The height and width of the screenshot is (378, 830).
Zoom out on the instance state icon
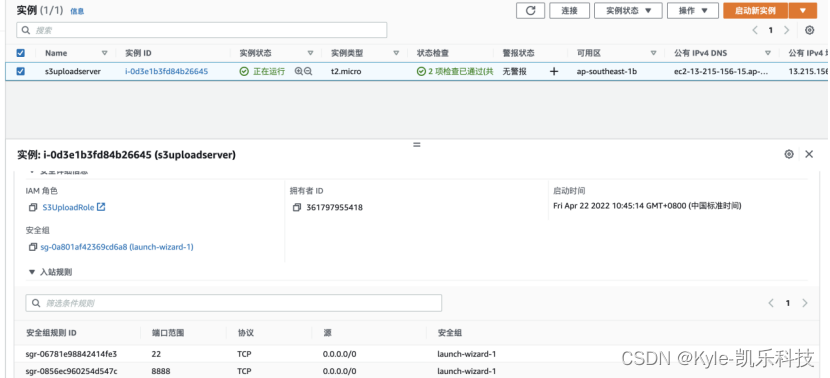point(308,71)
